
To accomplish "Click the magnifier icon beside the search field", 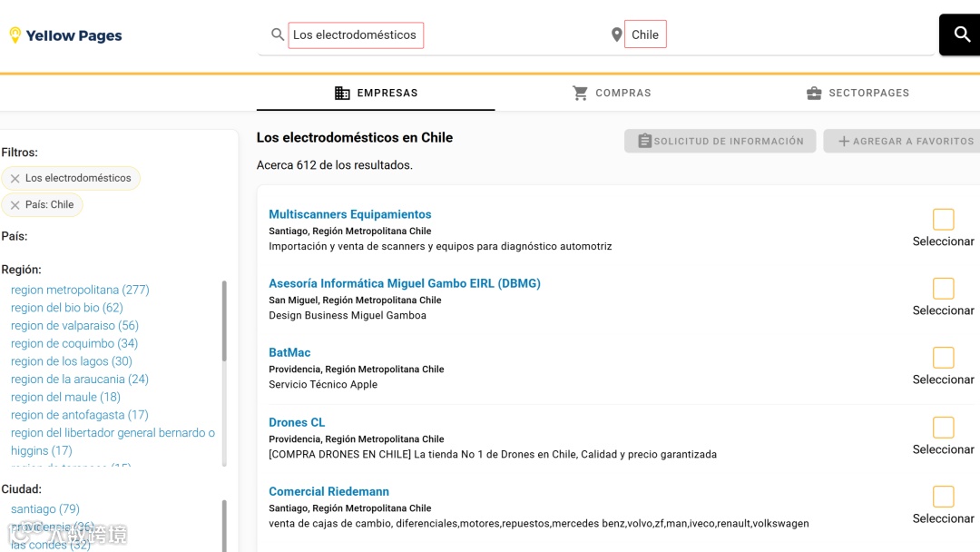I will coord(278,34).
